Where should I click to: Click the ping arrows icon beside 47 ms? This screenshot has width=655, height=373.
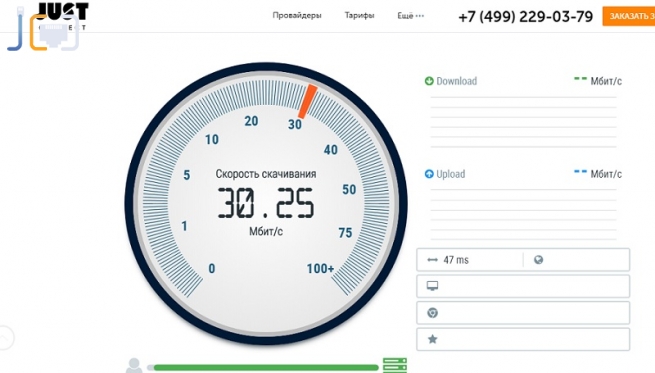432,260
